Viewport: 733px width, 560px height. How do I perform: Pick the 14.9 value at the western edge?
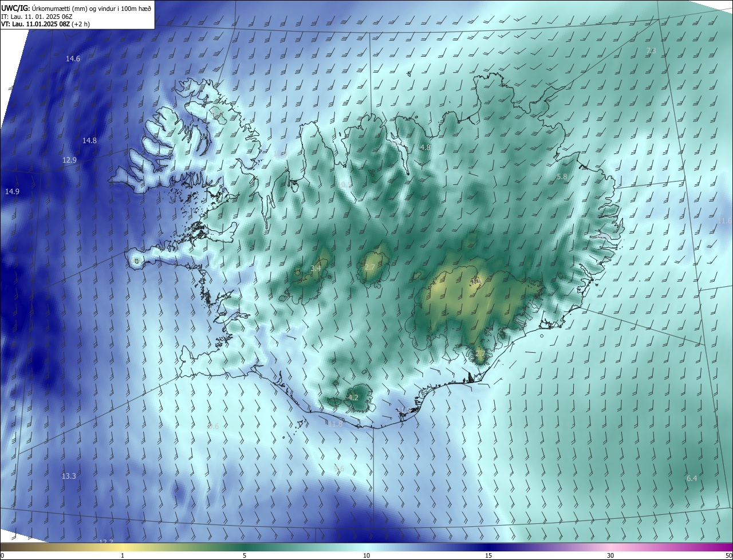[12, 191]
